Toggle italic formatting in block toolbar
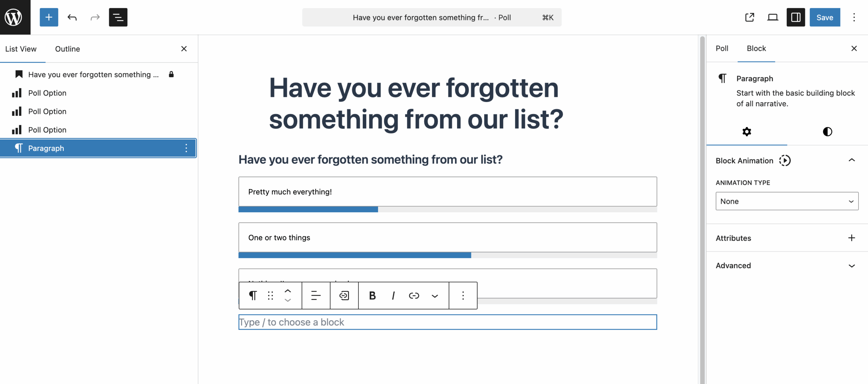This screenshot has height=384, width=868. click(393, 296)
